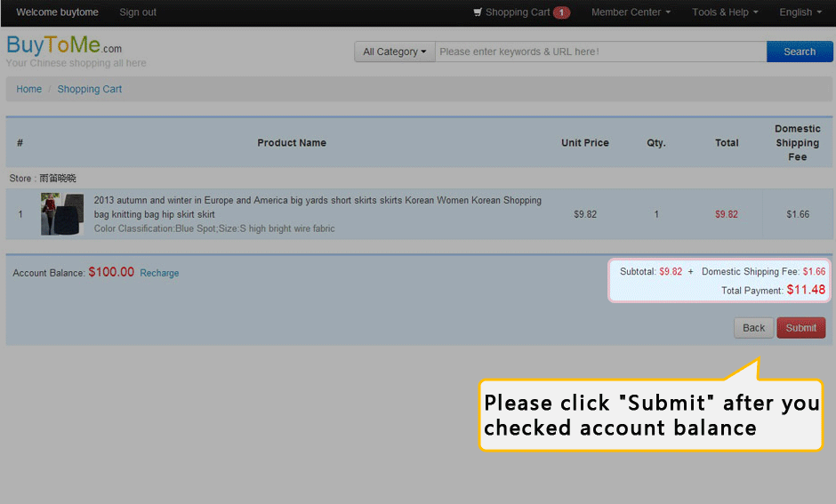Sign out of the account

coord(138,12)
